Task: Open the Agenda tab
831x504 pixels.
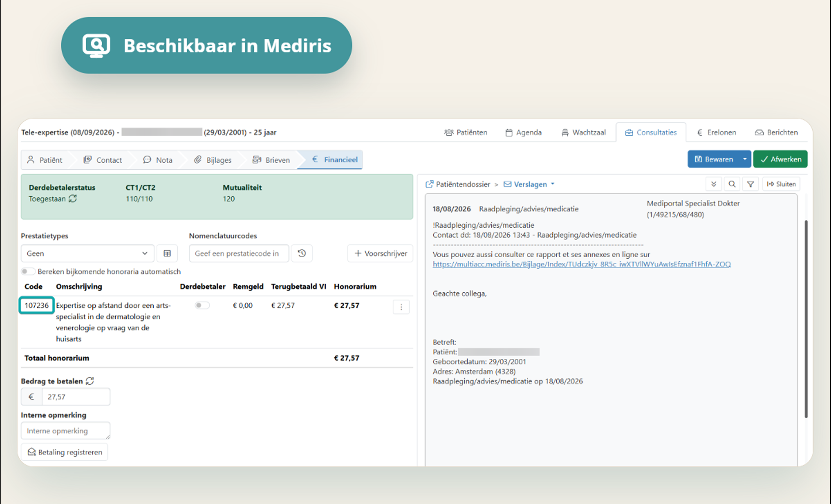Action: (523, 132)
